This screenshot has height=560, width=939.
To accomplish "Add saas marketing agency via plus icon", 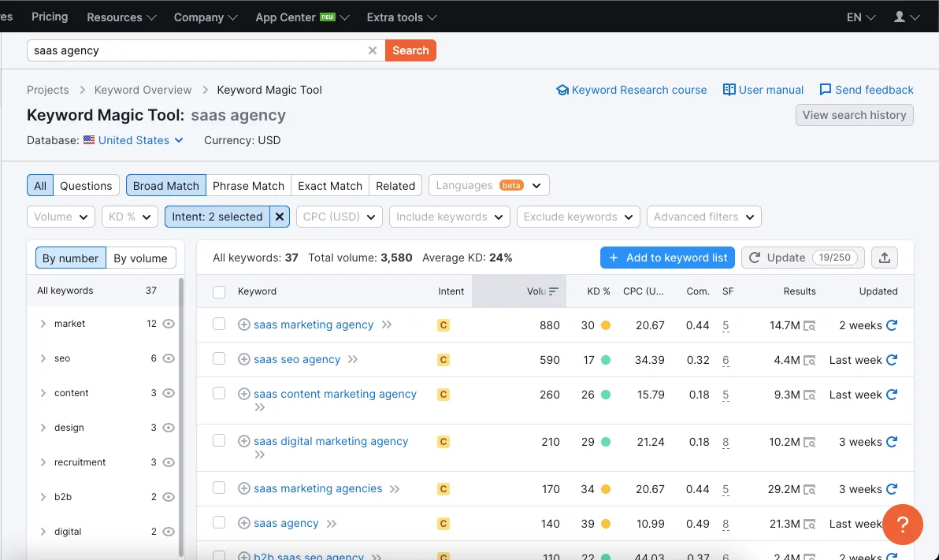I will pyautogui.click(x=243, y=325).
